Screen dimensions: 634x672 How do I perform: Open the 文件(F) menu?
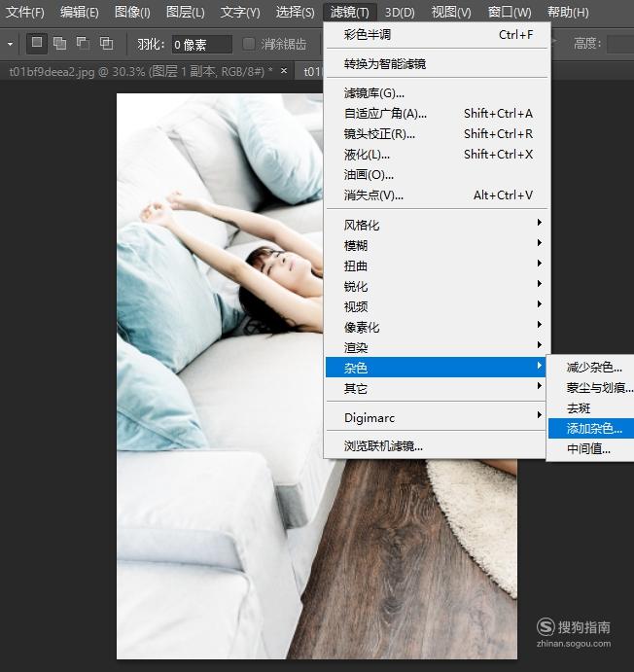(x=25, y=12)
